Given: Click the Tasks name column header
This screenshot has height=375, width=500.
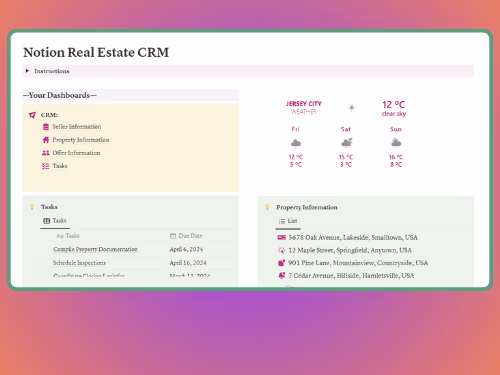Looking at the screenshot, I should [68, 236].
